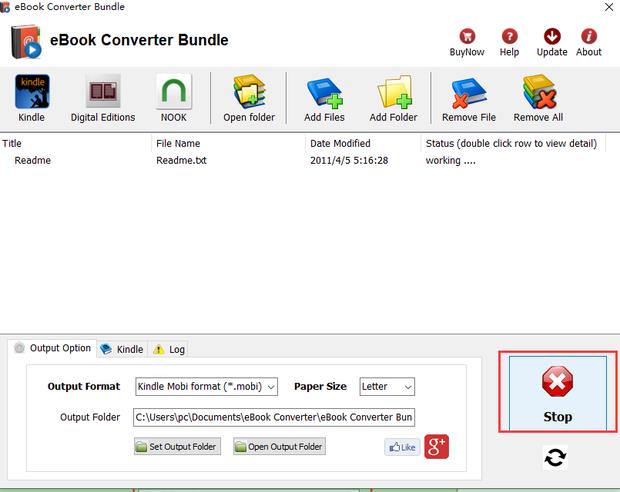Click the Readme.txt file name
Screen dimensions: 620x492
(x=181, y=161)
